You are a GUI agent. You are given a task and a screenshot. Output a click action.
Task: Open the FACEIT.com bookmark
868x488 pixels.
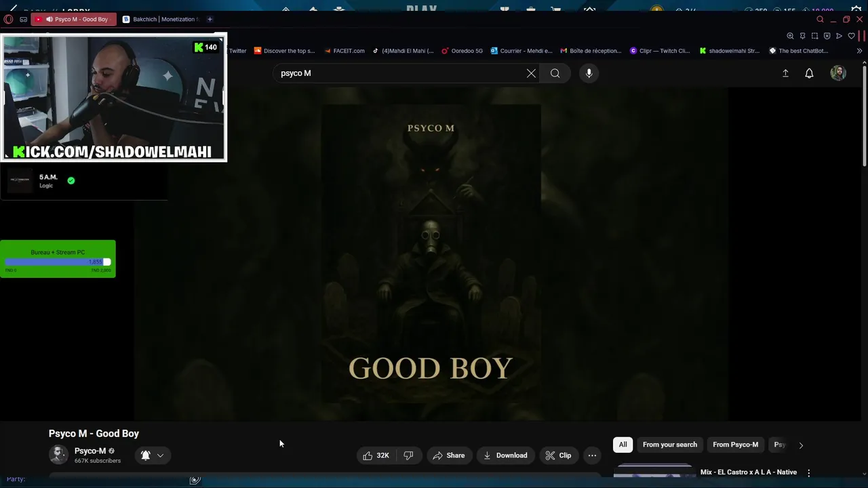(344, 51)
